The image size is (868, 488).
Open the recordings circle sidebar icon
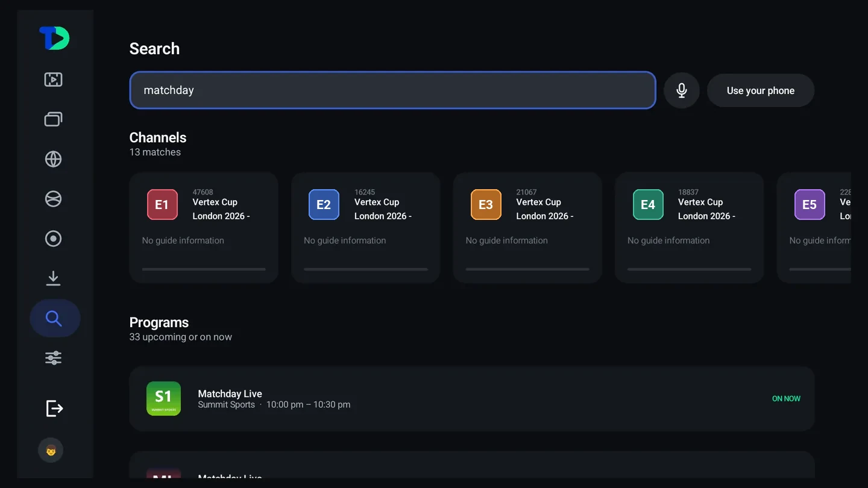tap(54, 239)
